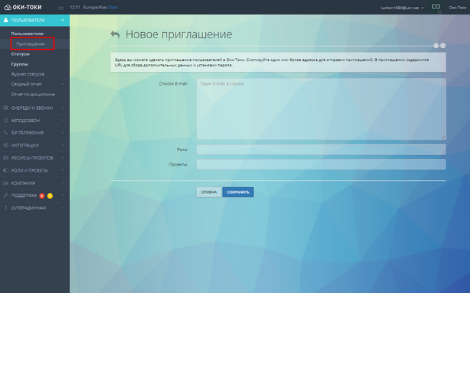Click the phone icon beside SIP-телефония
This screenshot has width=470, height=370.
click(x=5, y=133)
